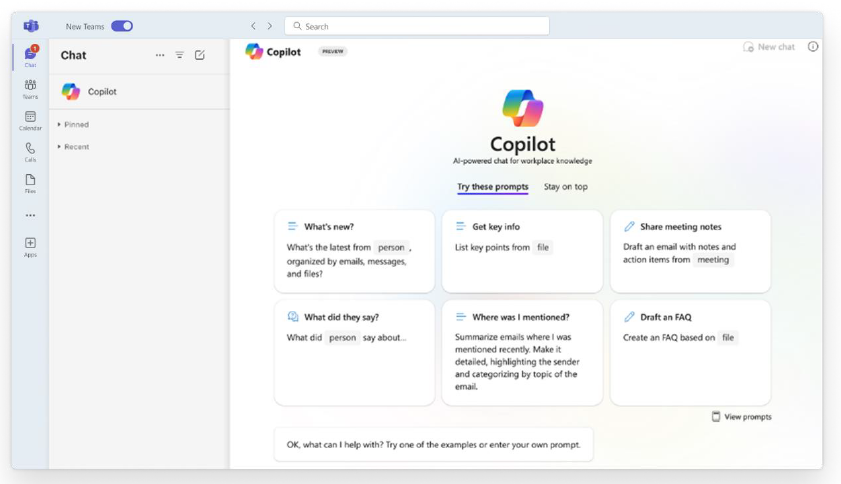The height and width of the screenshot is (484, 841).
Task: Choose the Where was I mentioned? card
Action: coord(522,353)
